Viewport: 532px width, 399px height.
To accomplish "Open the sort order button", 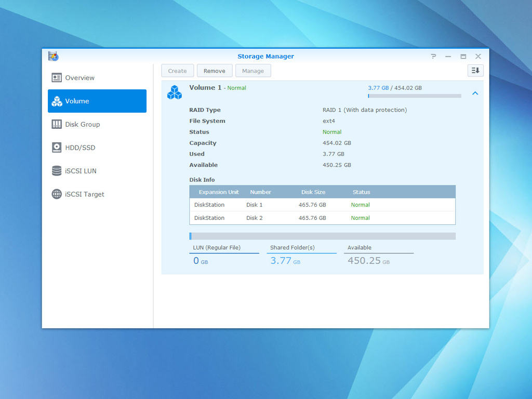I will click(475, 71).
